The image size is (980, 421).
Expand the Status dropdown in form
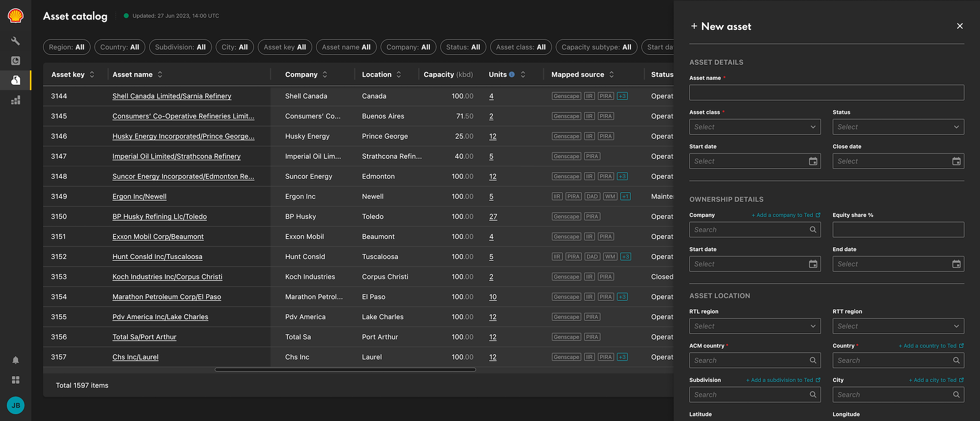pyautogui.click(x=898, y=127)
